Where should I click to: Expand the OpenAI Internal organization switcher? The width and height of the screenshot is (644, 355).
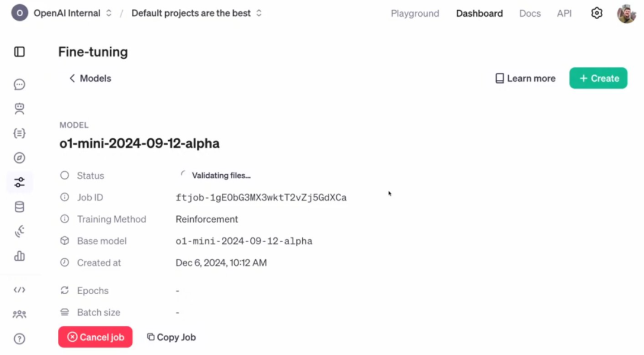click(x=72, y=13)
